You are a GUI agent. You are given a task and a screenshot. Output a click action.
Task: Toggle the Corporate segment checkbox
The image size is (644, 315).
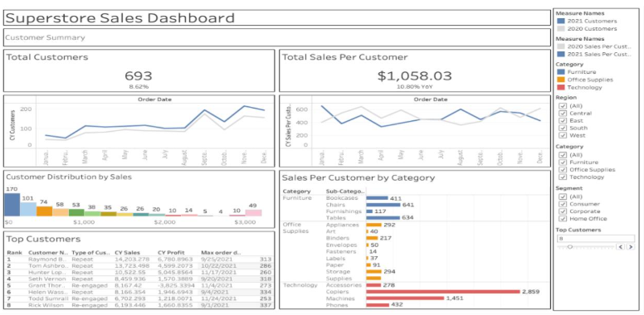coord(563,211)
